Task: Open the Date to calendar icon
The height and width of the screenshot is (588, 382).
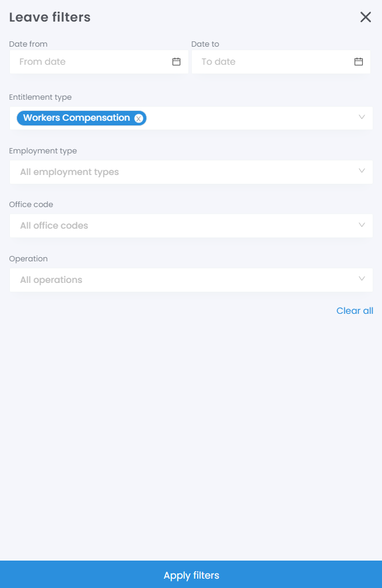Action: (x=359, y=62)
